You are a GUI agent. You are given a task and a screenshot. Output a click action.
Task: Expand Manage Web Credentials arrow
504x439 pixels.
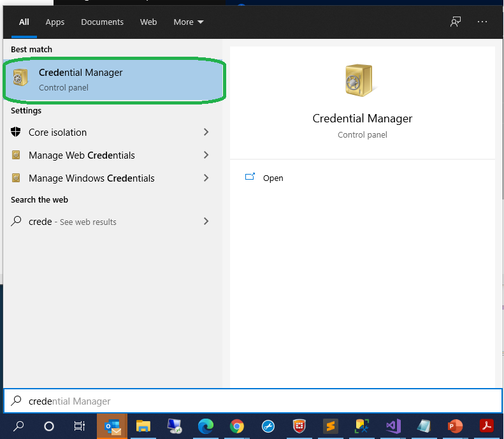(x=206, y=155)
